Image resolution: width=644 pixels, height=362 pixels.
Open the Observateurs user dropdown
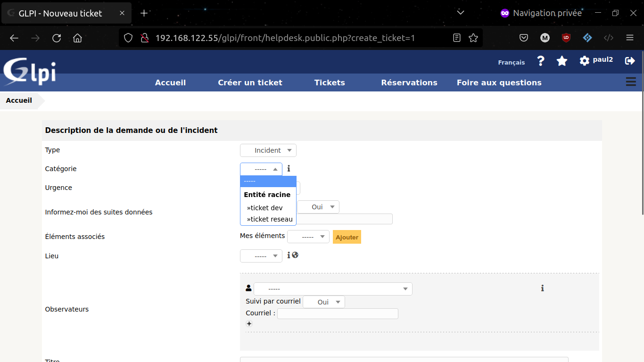pos(333,289)
